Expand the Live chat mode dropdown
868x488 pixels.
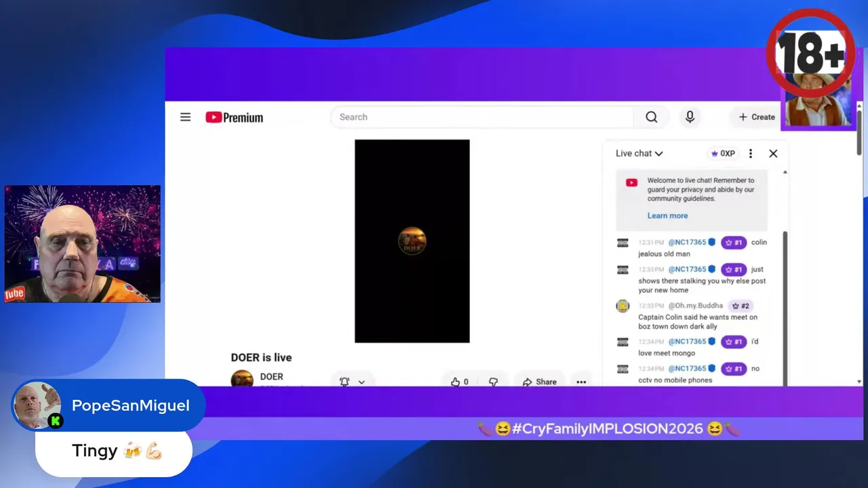tap(639, 153)
